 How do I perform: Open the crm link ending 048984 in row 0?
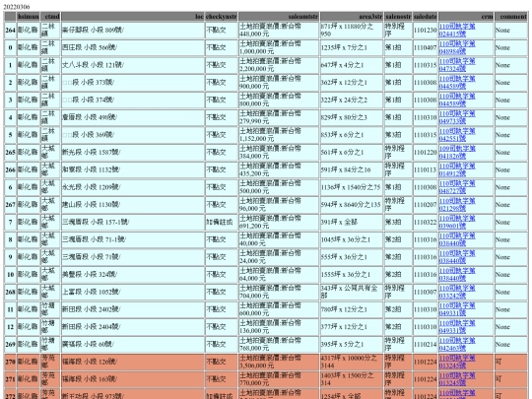click(x=457, y=47)
